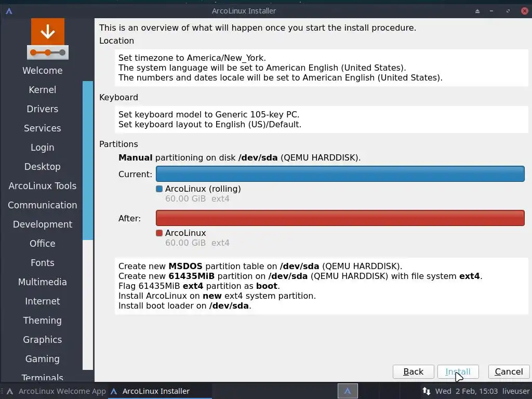
Task: Click the red After partition bar
Action: pos(340,218)
